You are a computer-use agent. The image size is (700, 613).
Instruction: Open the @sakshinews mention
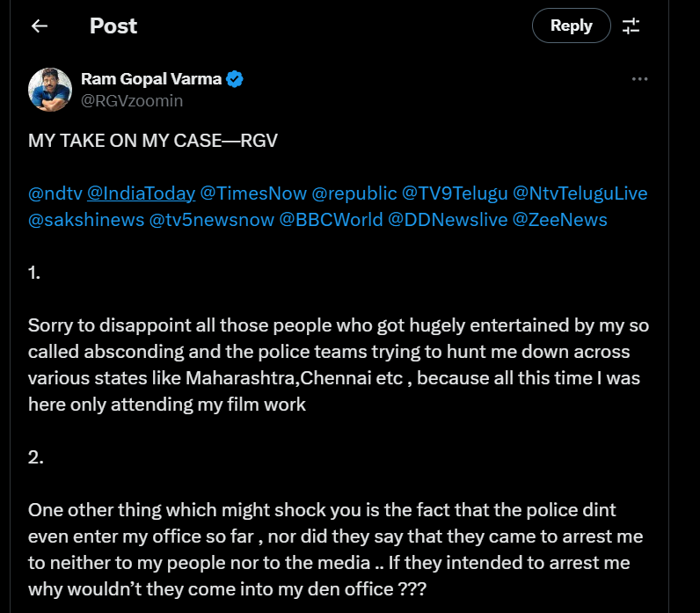coord(85,219)
